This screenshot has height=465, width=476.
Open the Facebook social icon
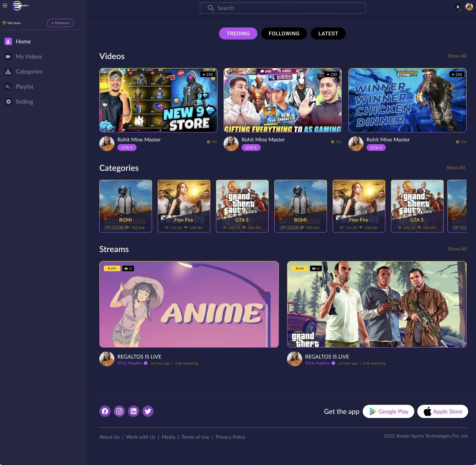[x=105, y=411]
